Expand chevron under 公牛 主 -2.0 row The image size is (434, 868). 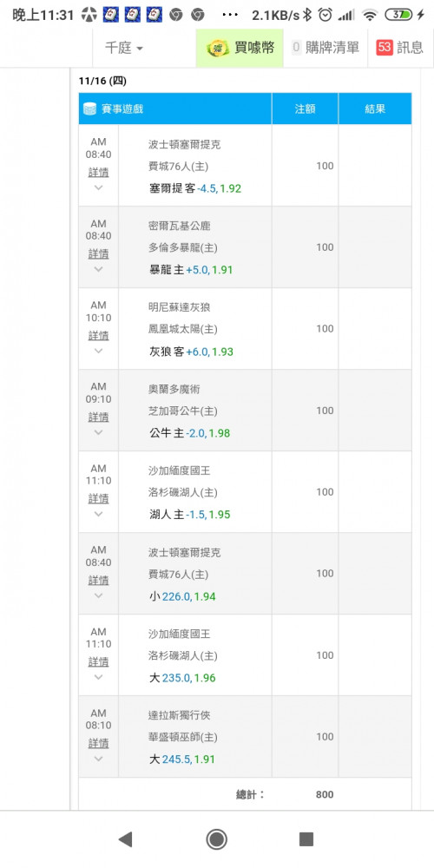tap(99, 431)
